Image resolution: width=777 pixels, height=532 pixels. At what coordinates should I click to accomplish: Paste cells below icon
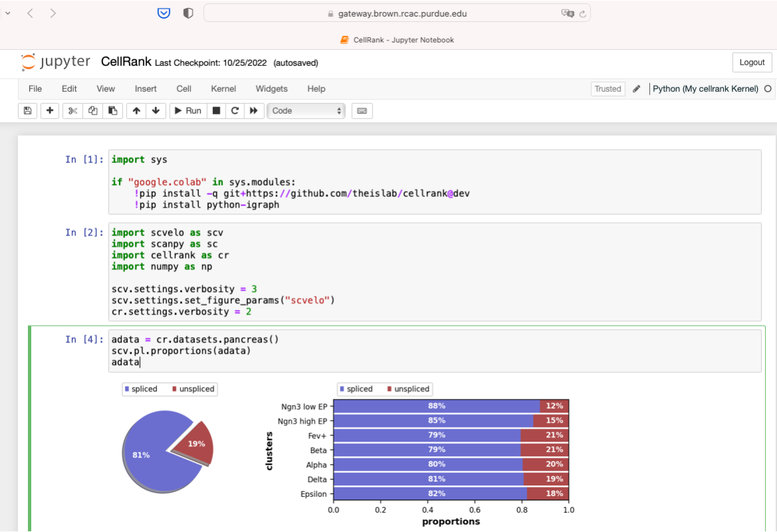pos(112,111)
